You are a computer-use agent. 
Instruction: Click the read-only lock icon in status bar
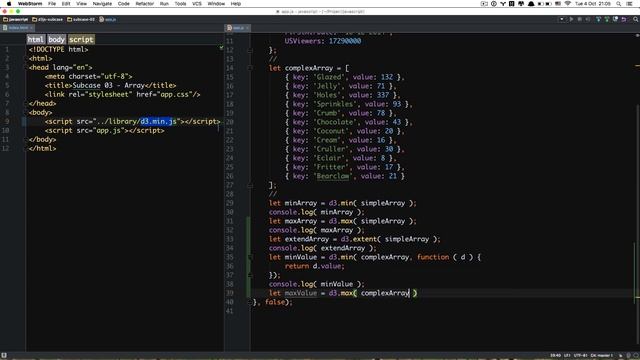[621, 356]
